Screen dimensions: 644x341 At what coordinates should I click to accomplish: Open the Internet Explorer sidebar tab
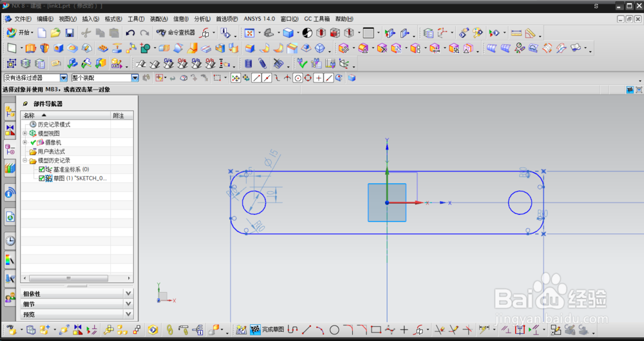tap(10, 217)
